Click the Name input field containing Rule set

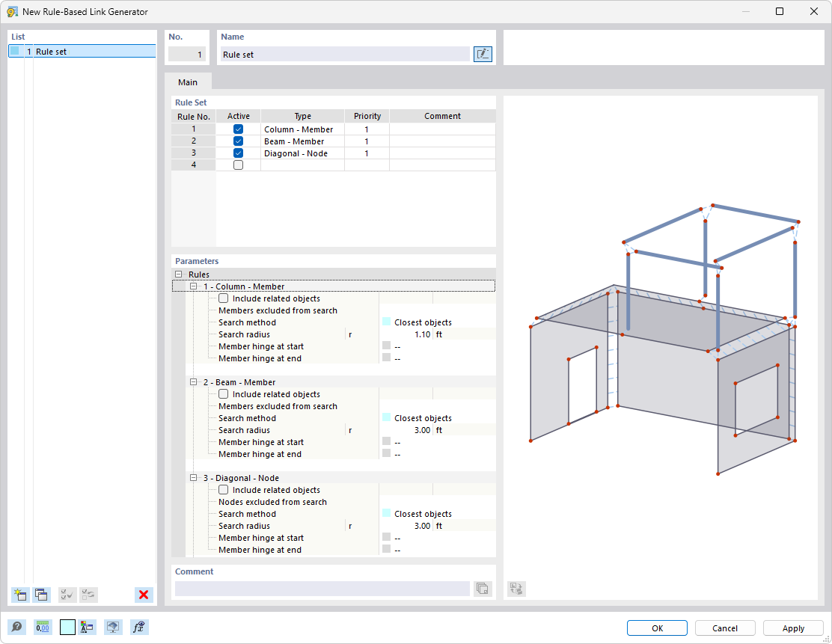tap(346, 54)
